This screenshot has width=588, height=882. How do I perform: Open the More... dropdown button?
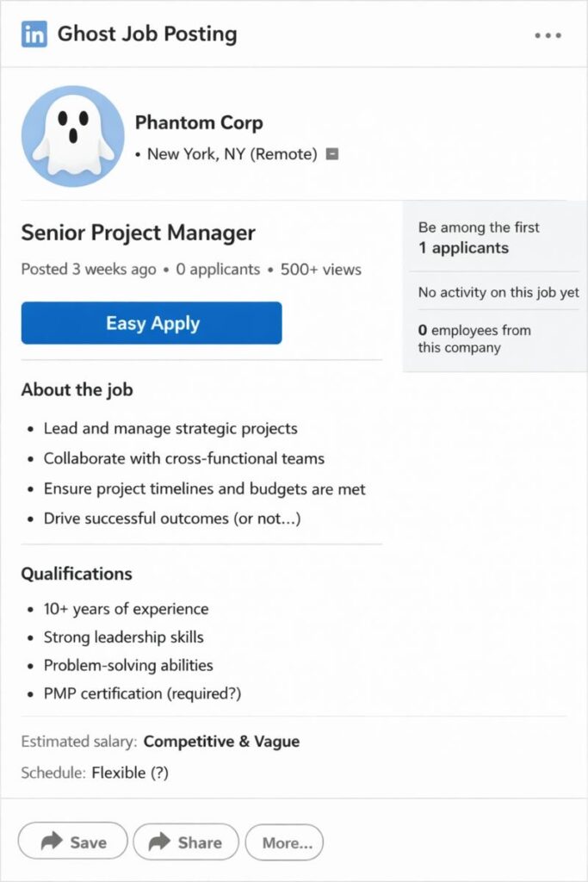(284, 842)
